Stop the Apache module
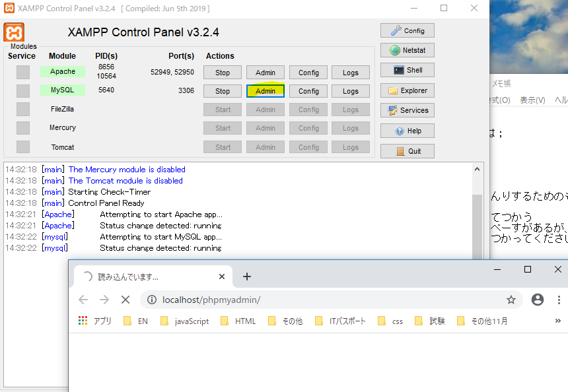The image size is (568, 392). 223,73
